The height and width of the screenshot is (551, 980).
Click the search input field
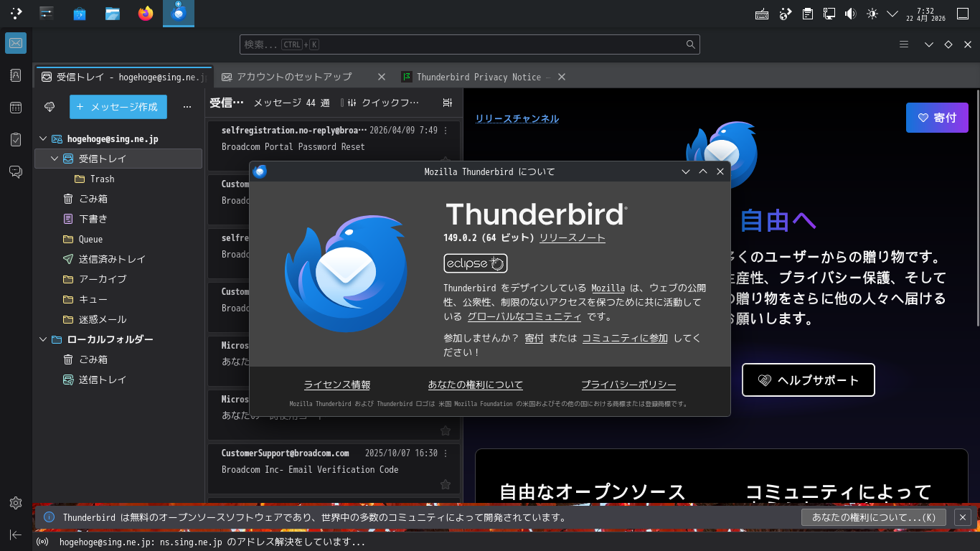point(466,44)
